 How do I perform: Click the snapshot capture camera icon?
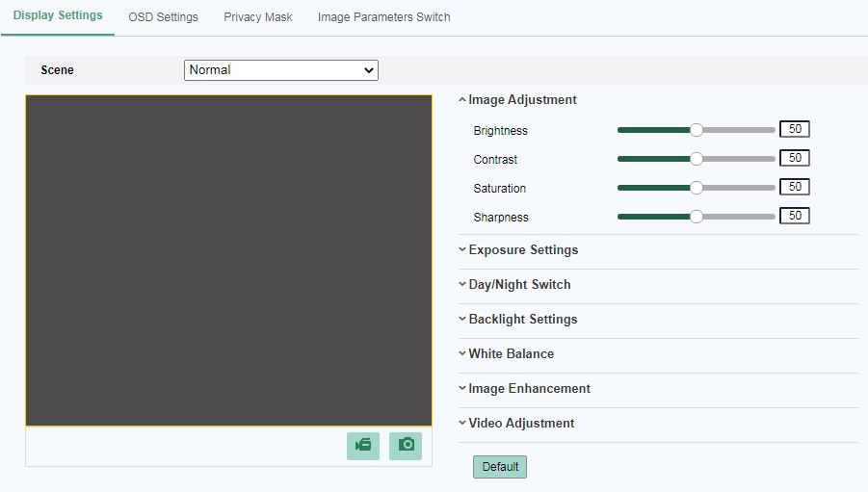pyautogui.click(x=406, y=445)
